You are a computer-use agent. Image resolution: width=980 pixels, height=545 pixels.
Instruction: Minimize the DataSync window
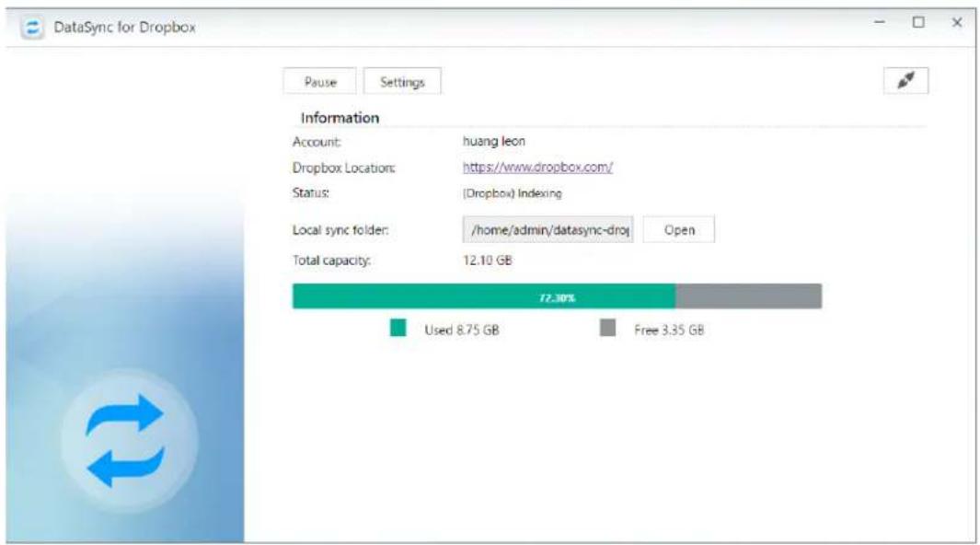(880, 22)
